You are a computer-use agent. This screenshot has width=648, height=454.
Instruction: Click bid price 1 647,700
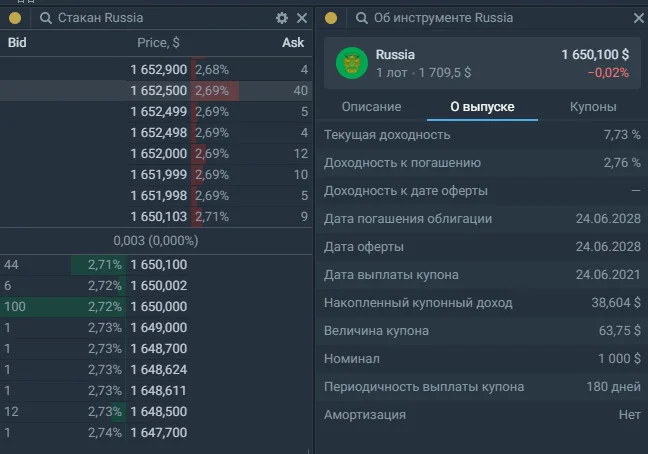tap(159, 433)
